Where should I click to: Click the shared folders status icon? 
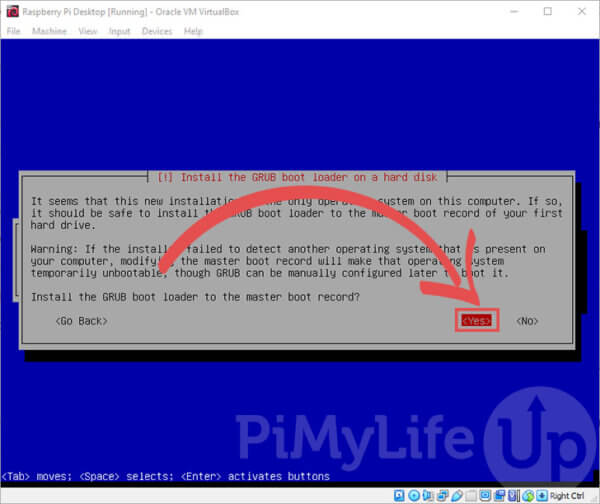click(471, 496)
